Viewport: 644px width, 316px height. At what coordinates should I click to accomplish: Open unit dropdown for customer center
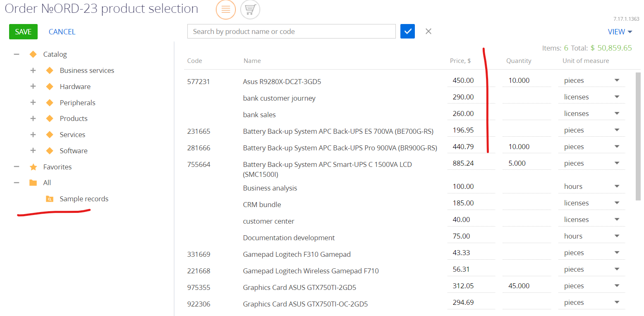click(617, 220)
